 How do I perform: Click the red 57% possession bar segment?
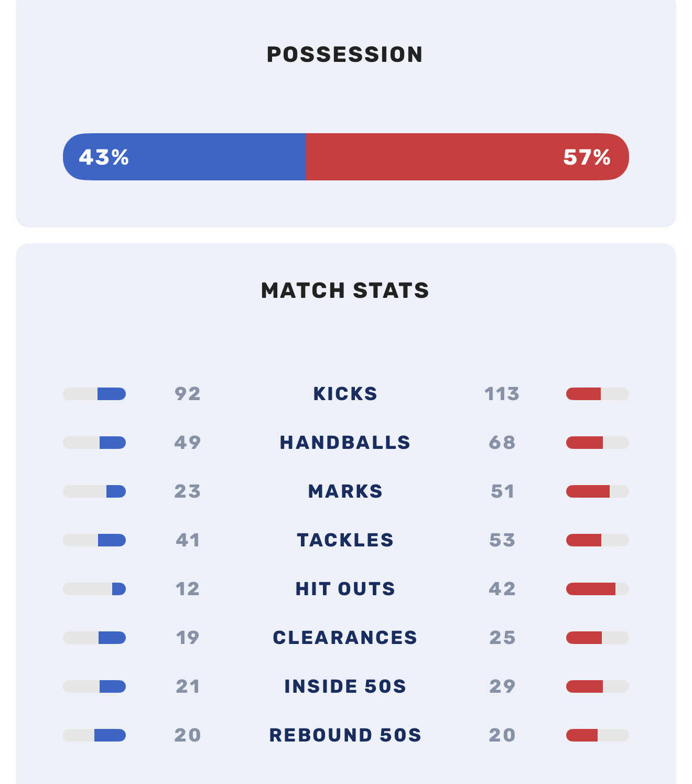[x=467, y=157]
